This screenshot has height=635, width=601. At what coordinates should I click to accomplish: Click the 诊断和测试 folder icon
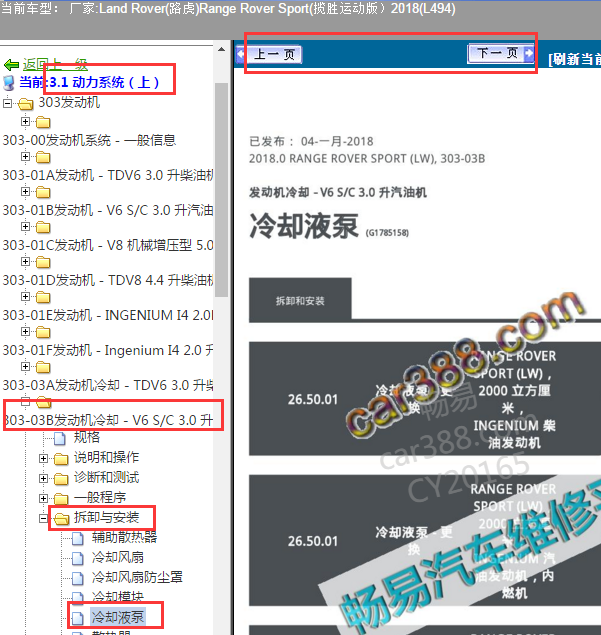click(x=61, y=479)
